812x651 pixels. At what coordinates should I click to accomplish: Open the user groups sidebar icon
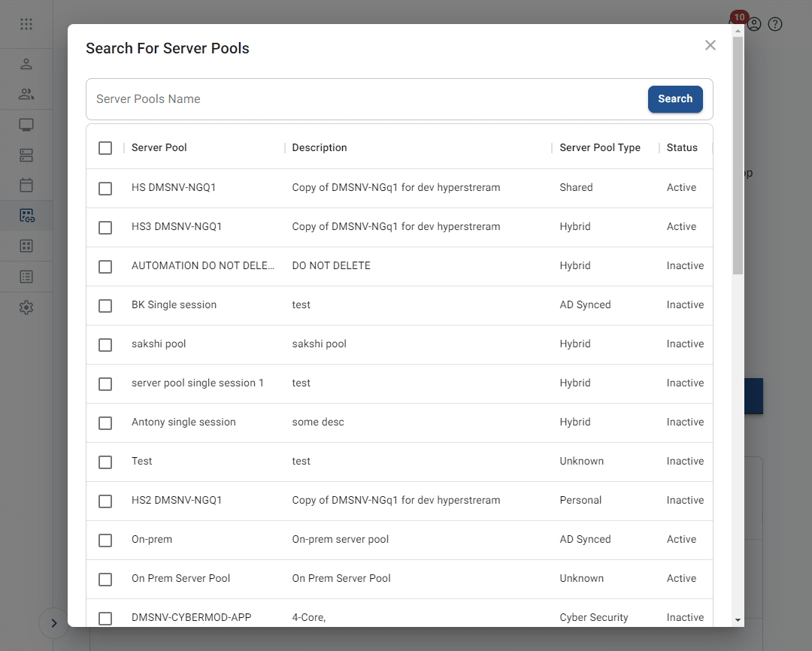26,94
